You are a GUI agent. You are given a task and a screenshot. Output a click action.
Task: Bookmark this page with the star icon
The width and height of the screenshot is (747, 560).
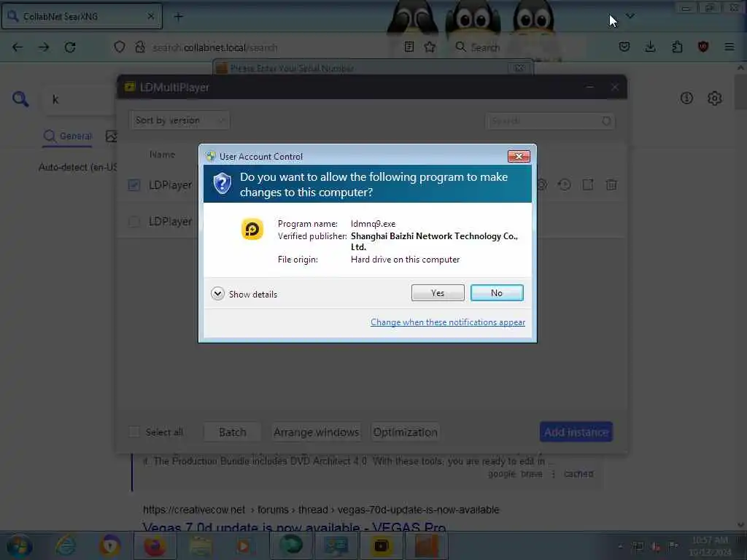[430, 47]
